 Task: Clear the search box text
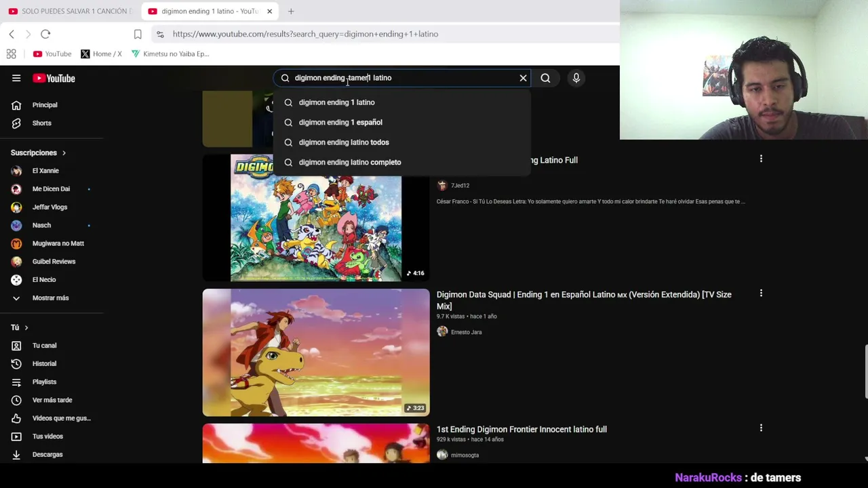[x=523, y=78]
